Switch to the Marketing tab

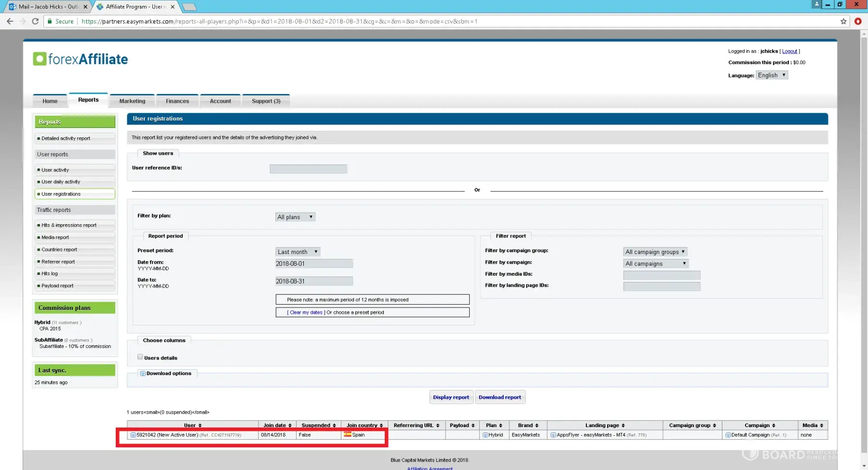click(x=132, y=101)
